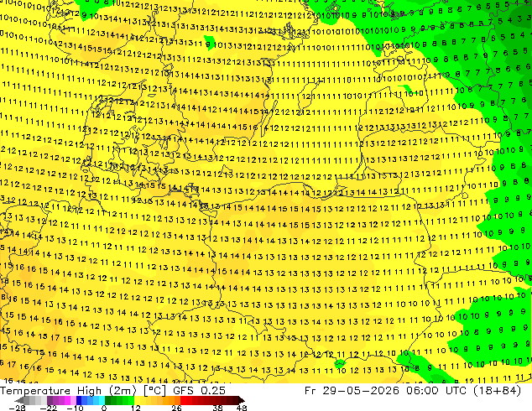Click the 'Temperature High (2m)' map title
532x411 pixels.
[68, 391]
